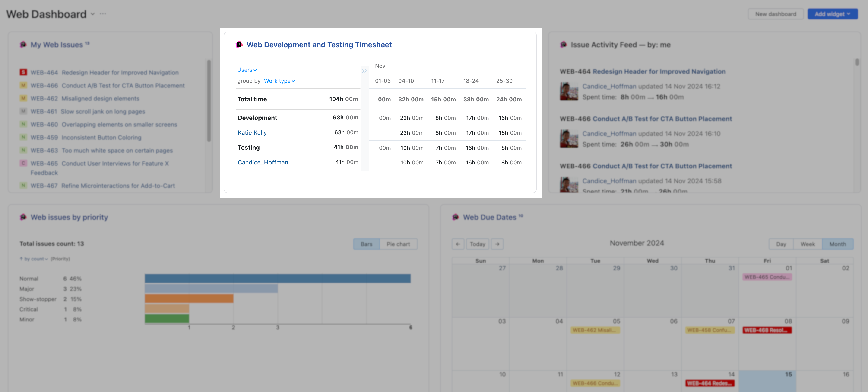Image resolution: width=868 pixels, height=392 pixels.
Task: Open the Work type group-by dropdown
Action: (279, 81)
